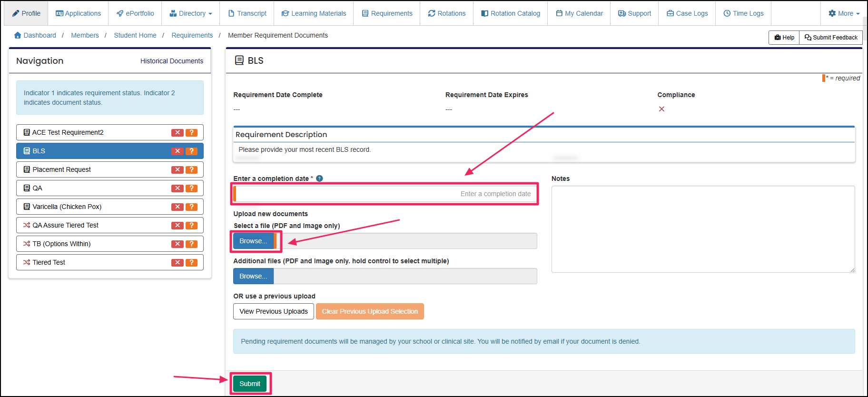Click orange question icon on BLS row

(x=191, y=151)
